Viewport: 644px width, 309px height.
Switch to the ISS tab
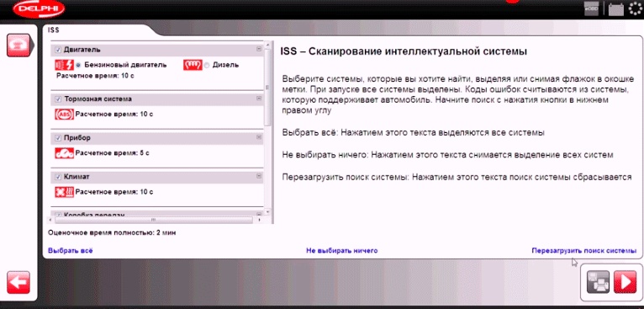(54, 29)
